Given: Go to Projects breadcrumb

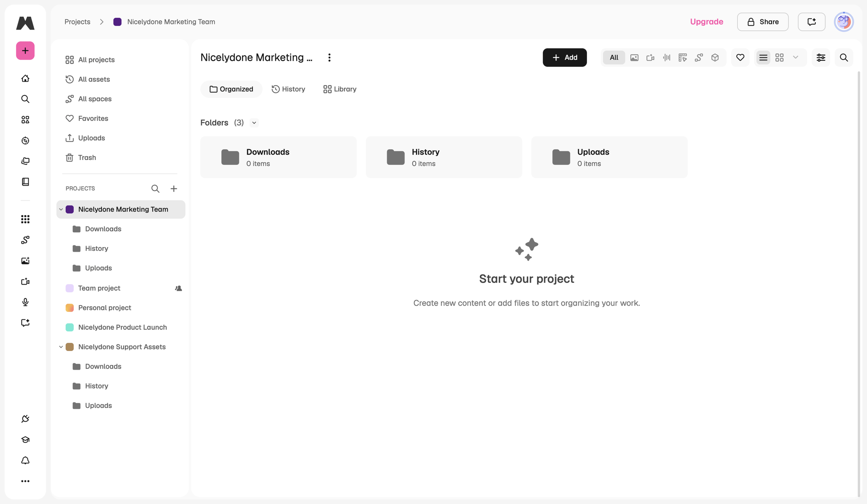Looking at the screenshot, I should (77, 22).
